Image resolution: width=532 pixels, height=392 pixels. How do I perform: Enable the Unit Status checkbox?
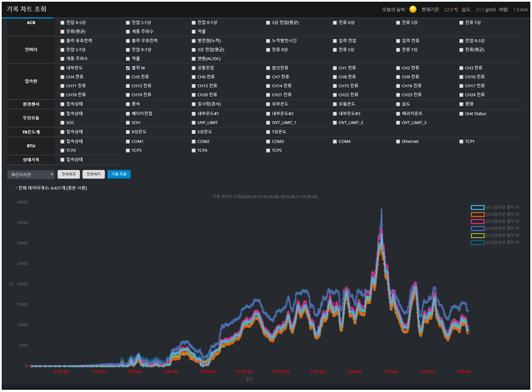[x=461, y=113]
